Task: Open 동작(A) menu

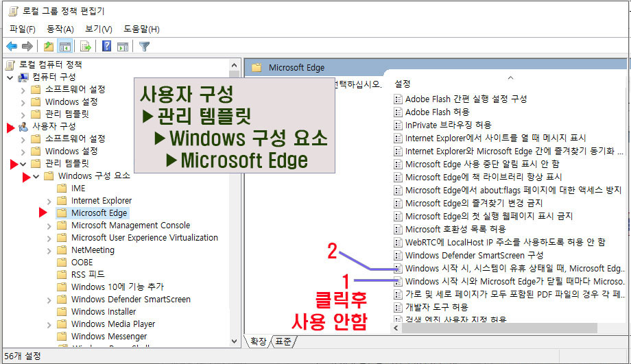Action: point(60,29)
